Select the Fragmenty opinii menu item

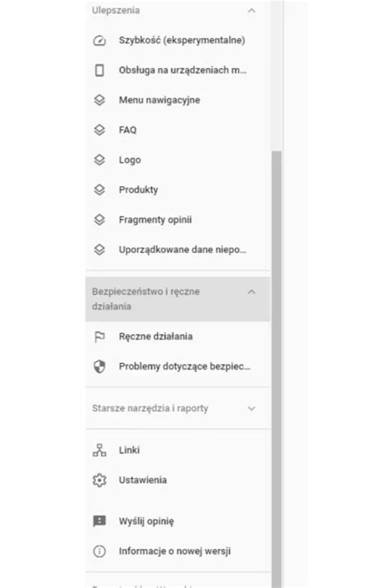[178, 220]
